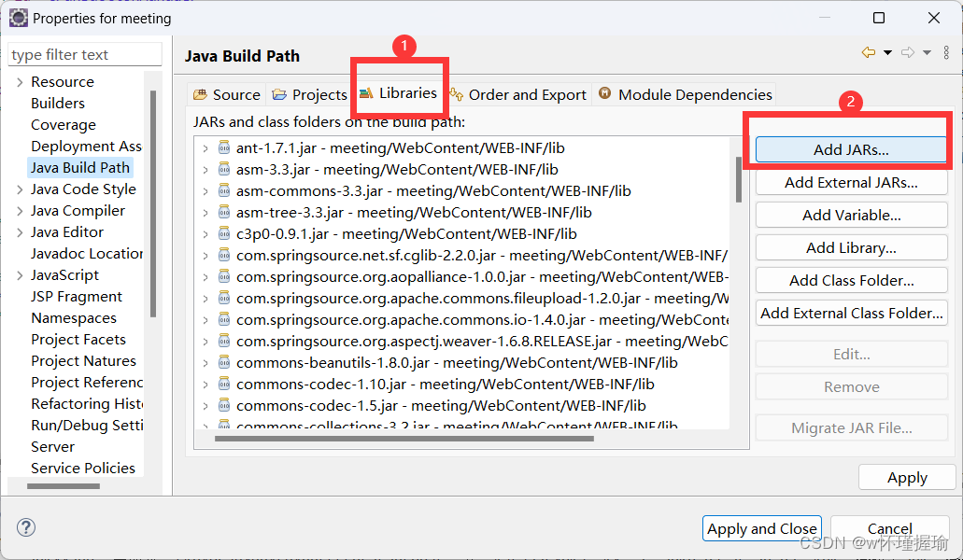
Task: Click the Add External JARs button
Action: tap(851, 182)
